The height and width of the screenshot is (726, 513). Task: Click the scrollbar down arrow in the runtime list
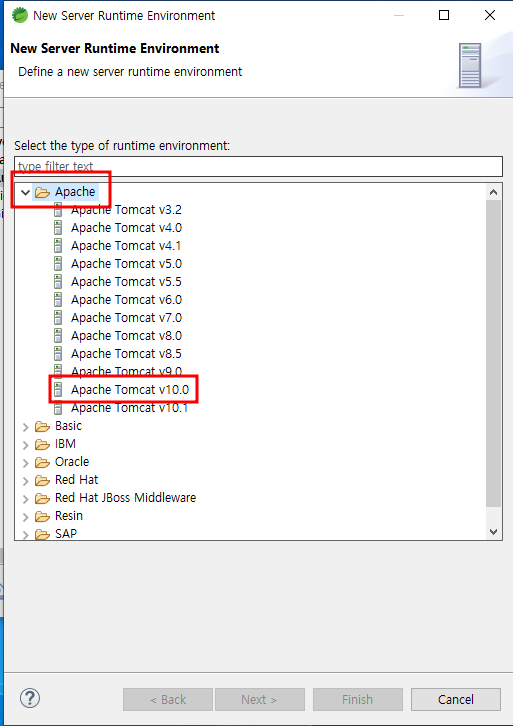(494, 532)
